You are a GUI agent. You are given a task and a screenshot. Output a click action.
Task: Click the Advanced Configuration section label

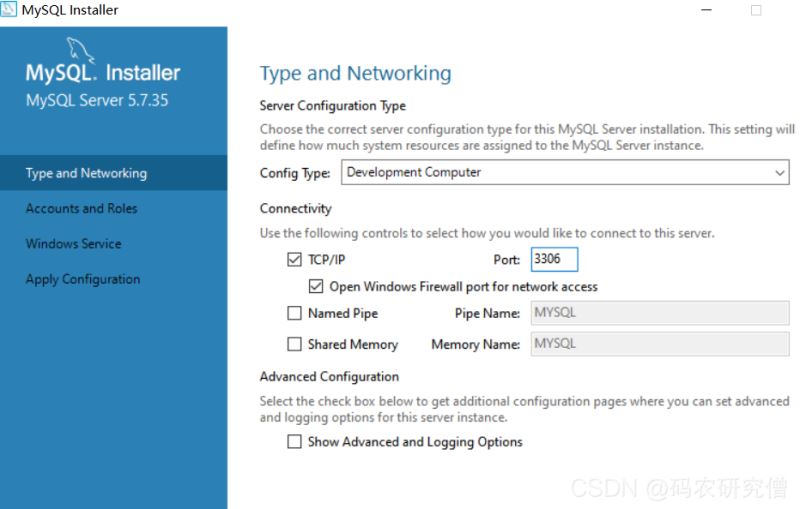[x=329, y=376]
